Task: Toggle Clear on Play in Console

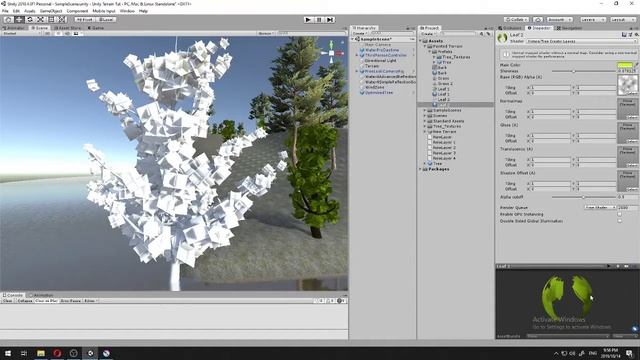Action: coord(46,301)
